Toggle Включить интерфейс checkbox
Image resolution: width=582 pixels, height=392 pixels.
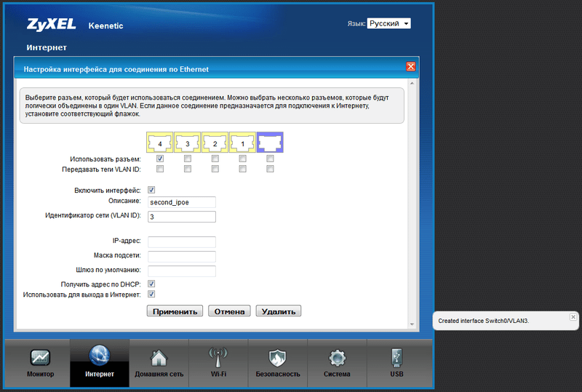(x=151, y=190)
